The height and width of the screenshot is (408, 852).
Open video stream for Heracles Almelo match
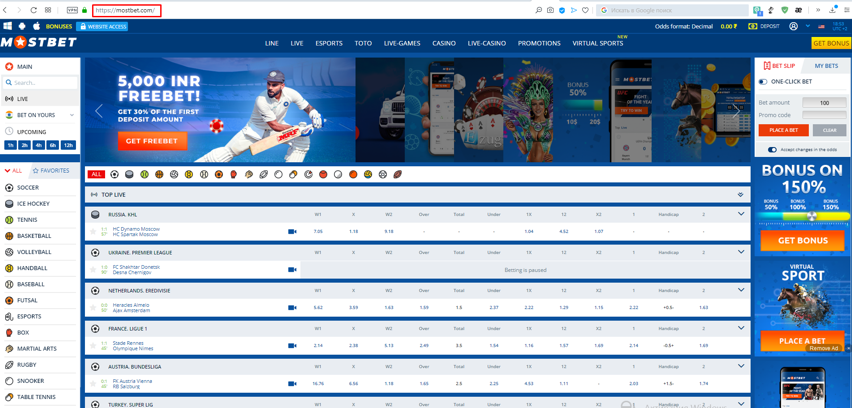(292, 307)
